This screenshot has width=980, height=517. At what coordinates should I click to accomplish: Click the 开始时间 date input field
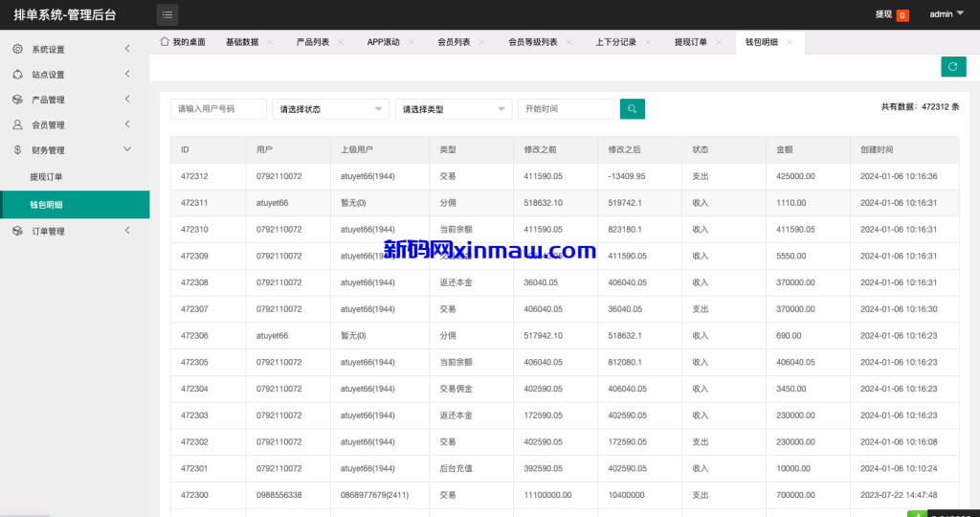coord(566,109)
